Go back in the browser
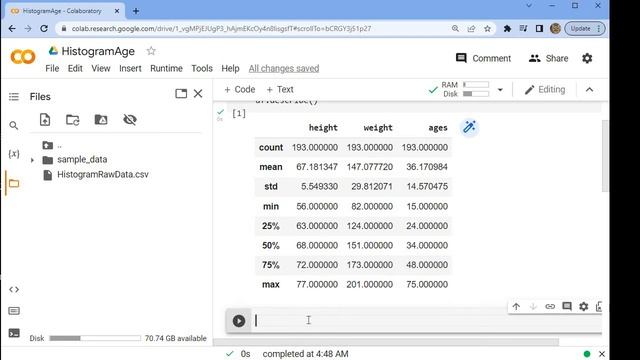 tap(12, 29)
